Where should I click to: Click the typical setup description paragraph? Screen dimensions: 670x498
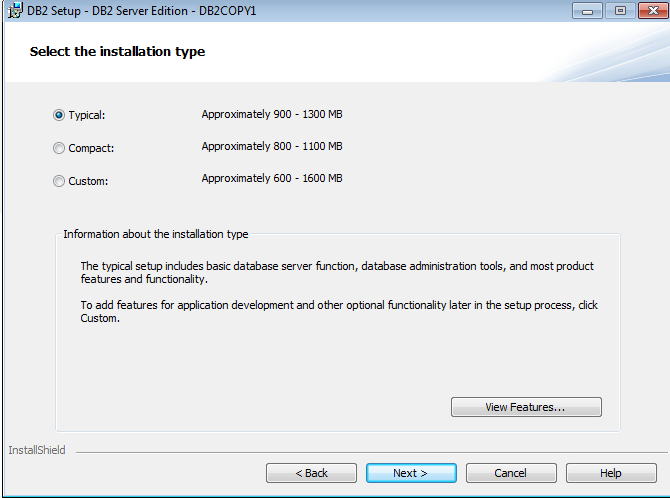click(337, 272)
